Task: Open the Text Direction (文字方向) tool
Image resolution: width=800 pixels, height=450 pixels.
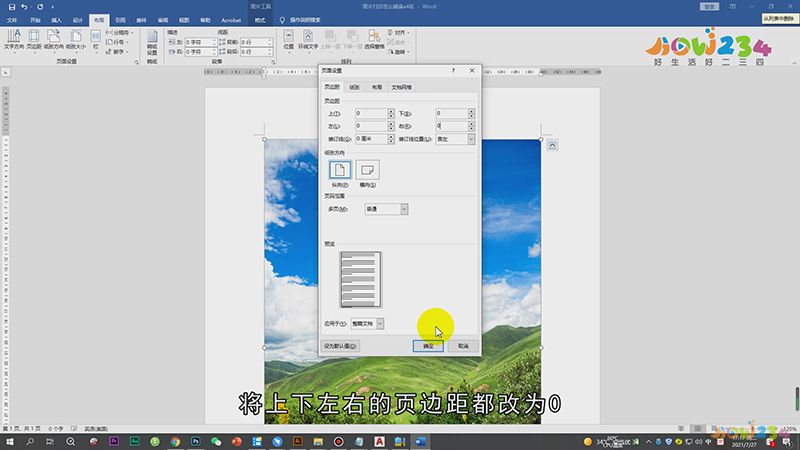Action: [13, 40]
